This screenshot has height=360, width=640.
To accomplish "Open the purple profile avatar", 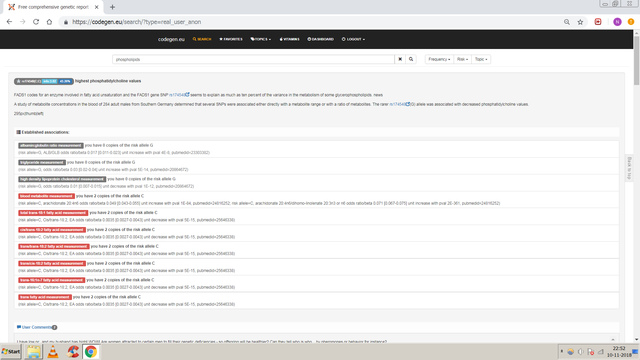I will (x=617, y=22).
